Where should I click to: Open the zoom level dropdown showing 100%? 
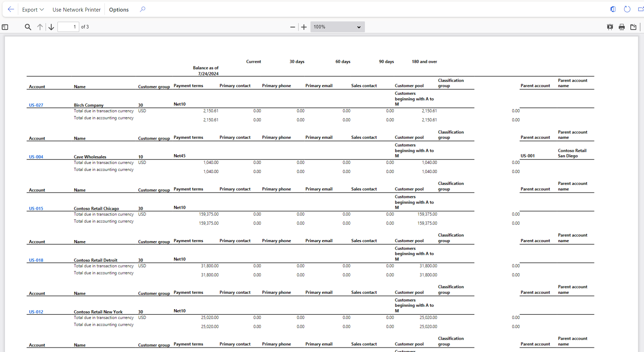pos(337,27)
